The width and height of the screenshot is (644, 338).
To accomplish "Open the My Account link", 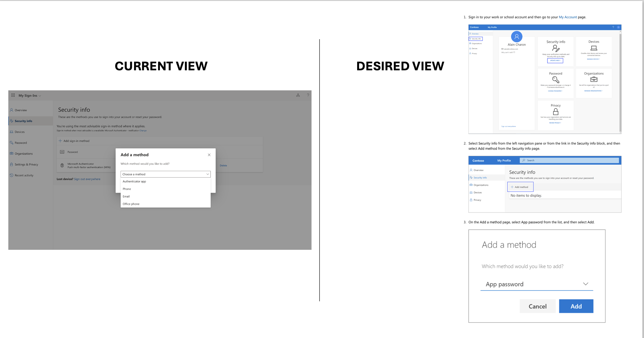I will pos(568,17).
